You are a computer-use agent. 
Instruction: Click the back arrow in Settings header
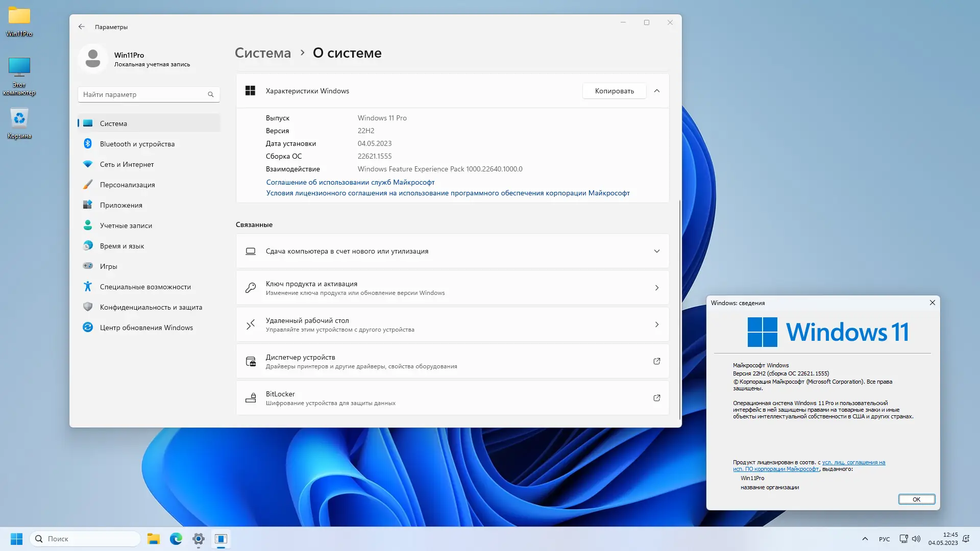coord(82,27)
